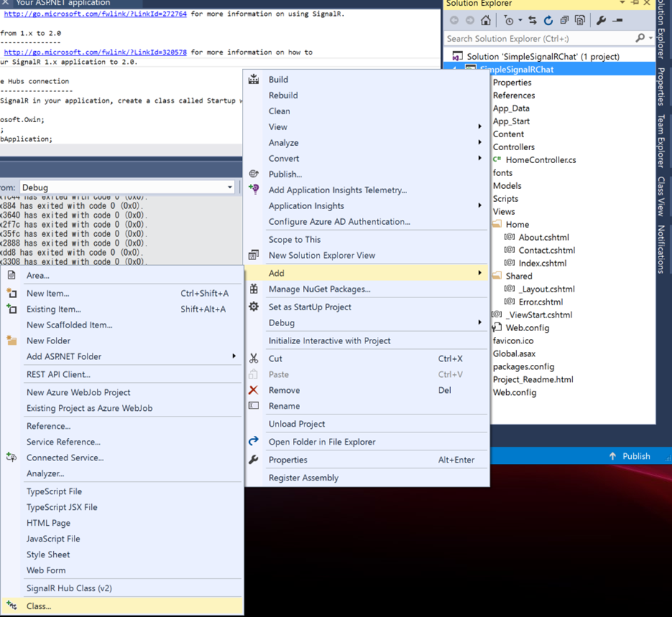
Task: Select Index.cshtml in Solution Explorer
Action: coord(543,263)
